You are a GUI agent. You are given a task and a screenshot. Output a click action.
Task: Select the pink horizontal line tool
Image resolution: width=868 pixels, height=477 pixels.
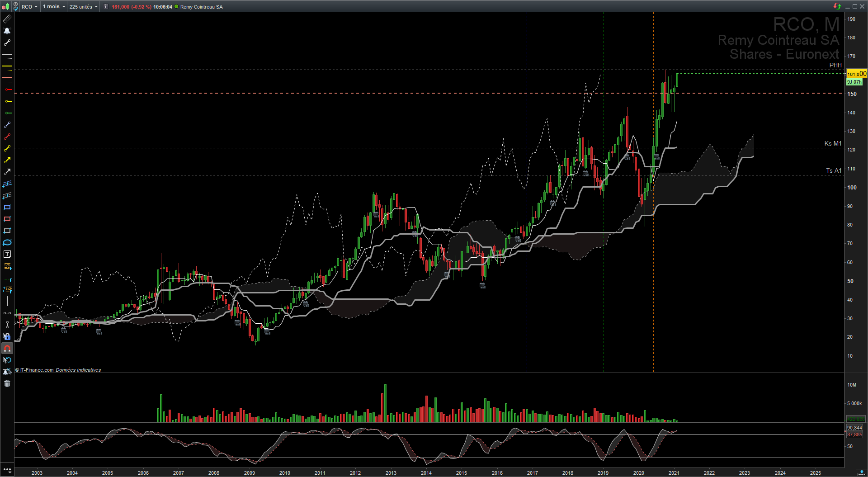coord(7,78)
